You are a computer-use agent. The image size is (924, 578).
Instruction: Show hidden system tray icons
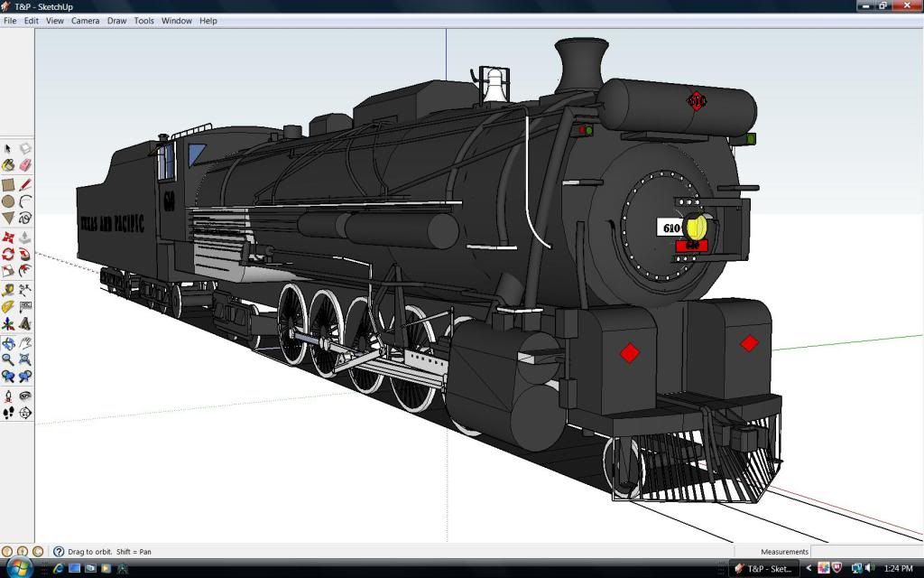[x=808, y=569]
